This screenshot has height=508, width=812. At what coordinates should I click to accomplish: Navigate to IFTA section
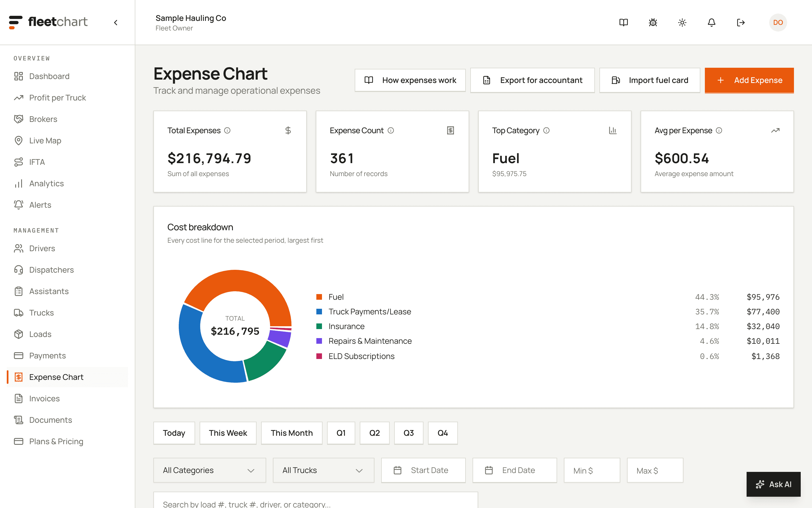tap(67, 162)
